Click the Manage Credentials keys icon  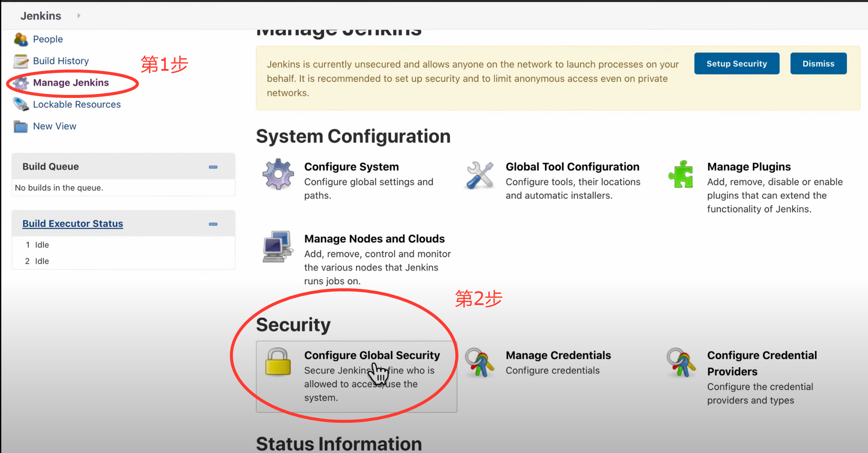479,362
